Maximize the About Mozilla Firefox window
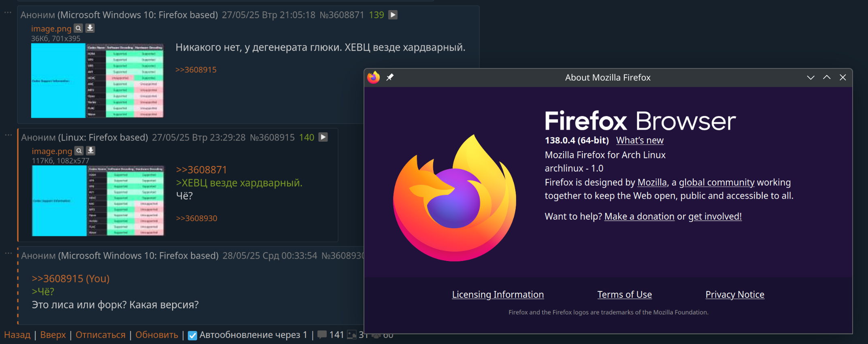 (827, 77)
